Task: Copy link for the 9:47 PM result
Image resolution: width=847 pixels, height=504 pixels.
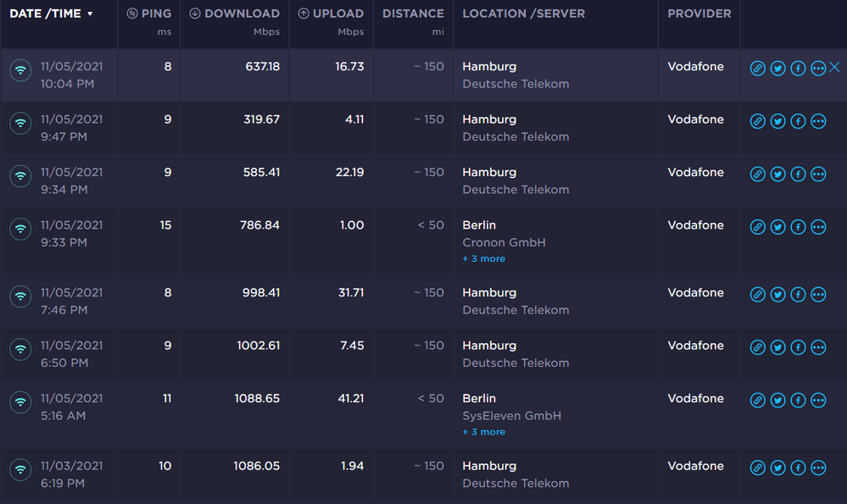Action: click(x=757, y=121)
